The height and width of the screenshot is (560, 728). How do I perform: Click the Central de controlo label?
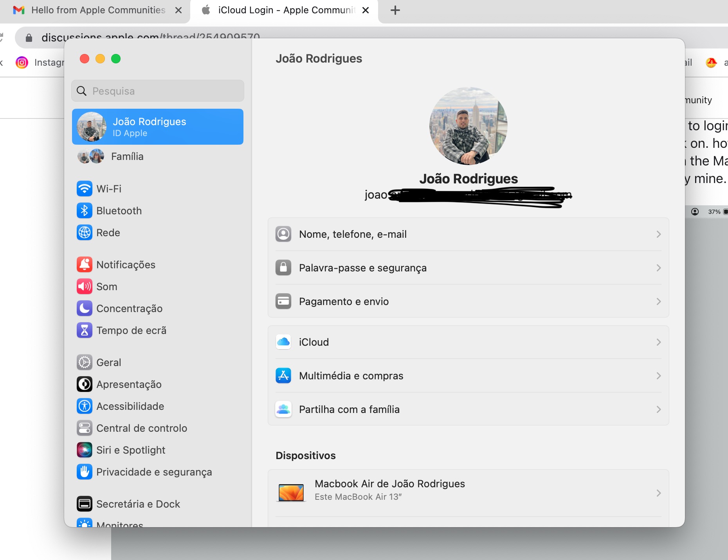[142, 428]
